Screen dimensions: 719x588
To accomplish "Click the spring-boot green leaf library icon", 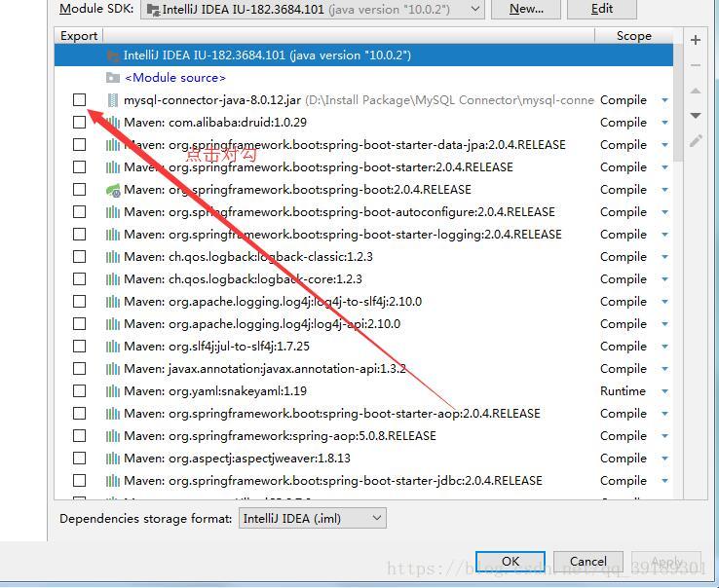I will point(113,190).
